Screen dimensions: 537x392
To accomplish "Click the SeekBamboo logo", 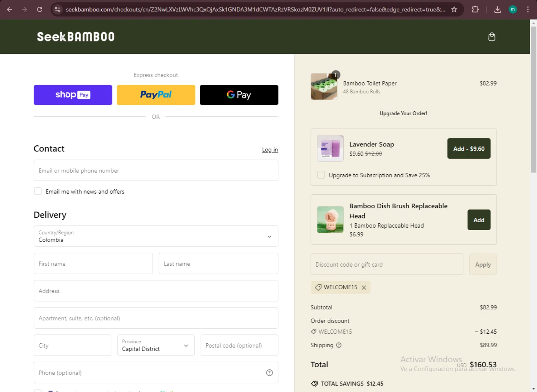I will [76, 37].
